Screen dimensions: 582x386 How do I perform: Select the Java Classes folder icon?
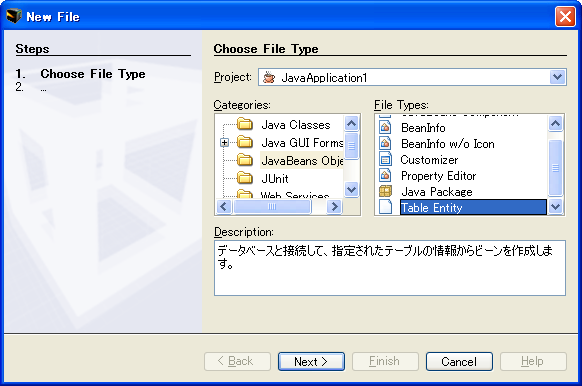245,124
